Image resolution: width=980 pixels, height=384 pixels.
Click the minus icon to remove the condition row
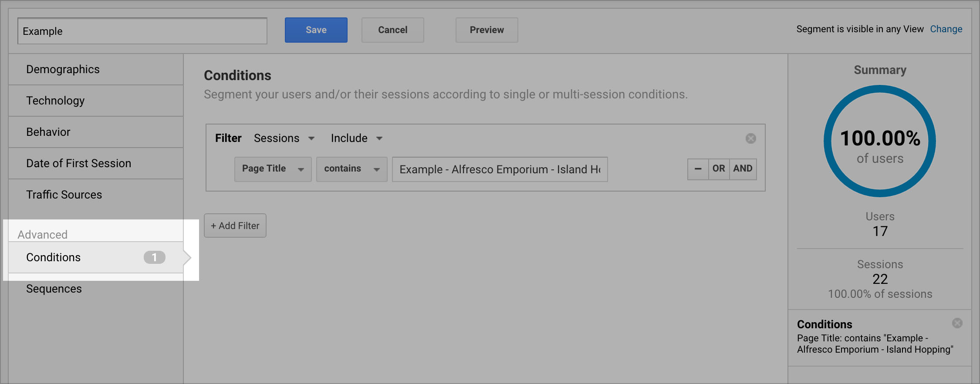coord(698,169)
